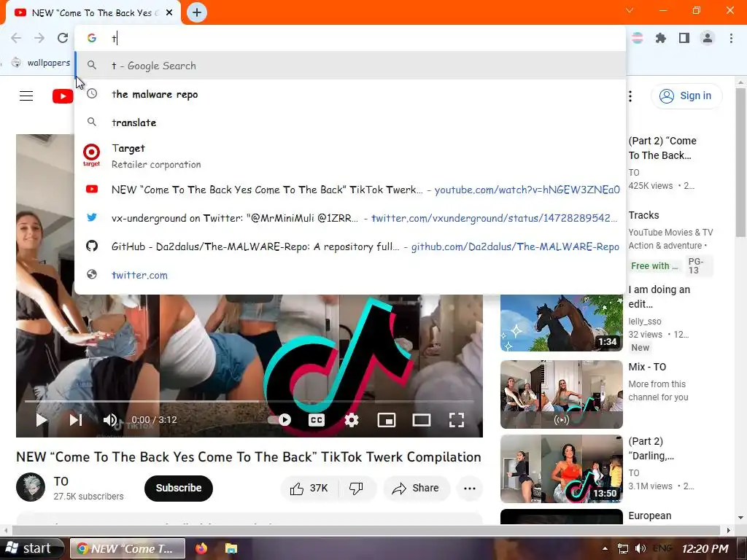
Task: Open the Extensions puzzle icon
Action: point(661,38)
